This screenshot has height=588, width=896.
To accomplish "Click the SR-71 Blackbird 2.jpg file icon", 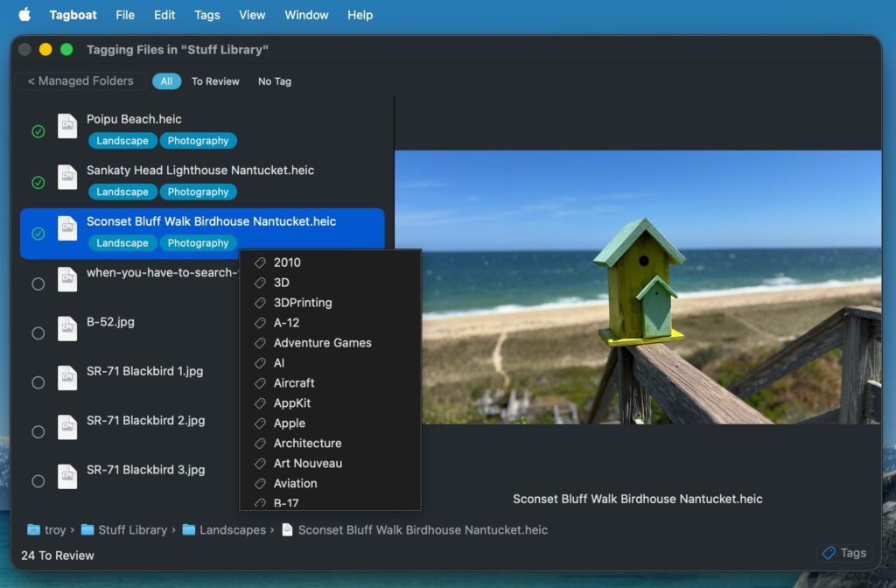I will pos(67,428).
